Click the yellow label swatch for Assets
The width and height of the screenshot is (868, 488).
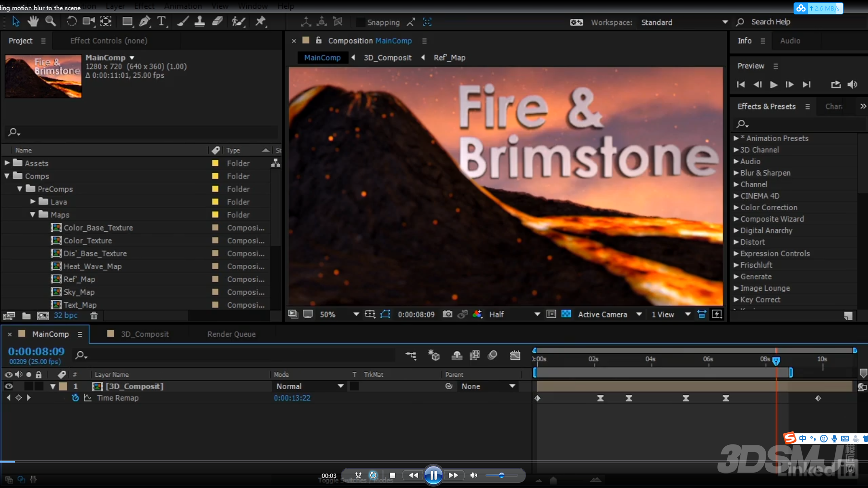tap(216, 163)
